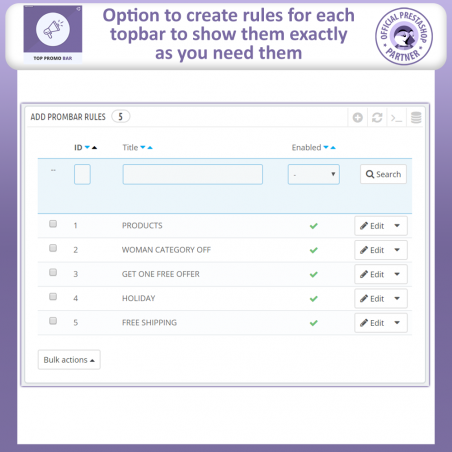Click the Search button
Viewport: 452px width, 452px height.
tap(383, 174)
